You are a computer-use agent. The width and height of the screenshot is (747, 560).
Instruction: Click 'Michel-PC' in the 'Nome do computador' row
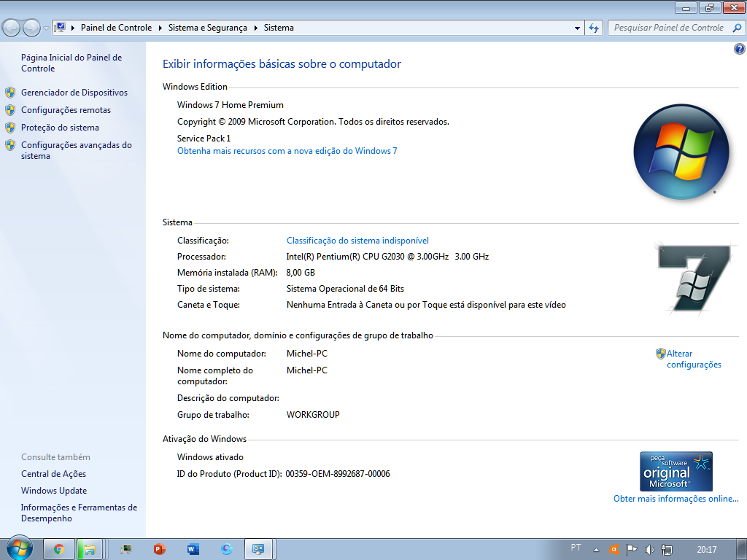307,354
